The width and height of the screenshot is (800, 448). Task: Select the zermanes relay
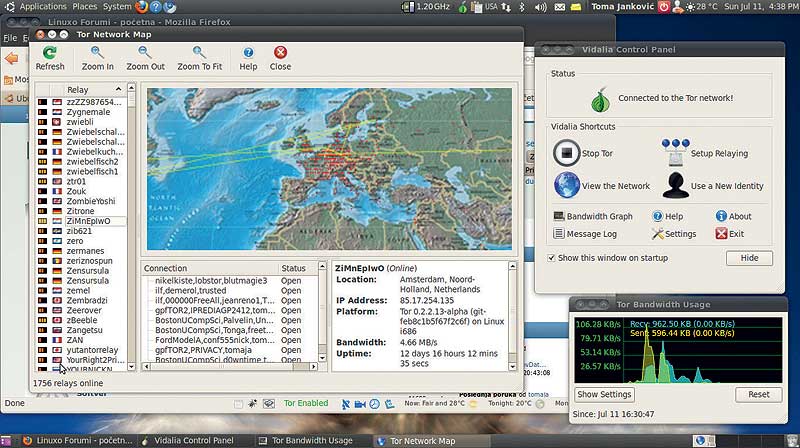85,251
